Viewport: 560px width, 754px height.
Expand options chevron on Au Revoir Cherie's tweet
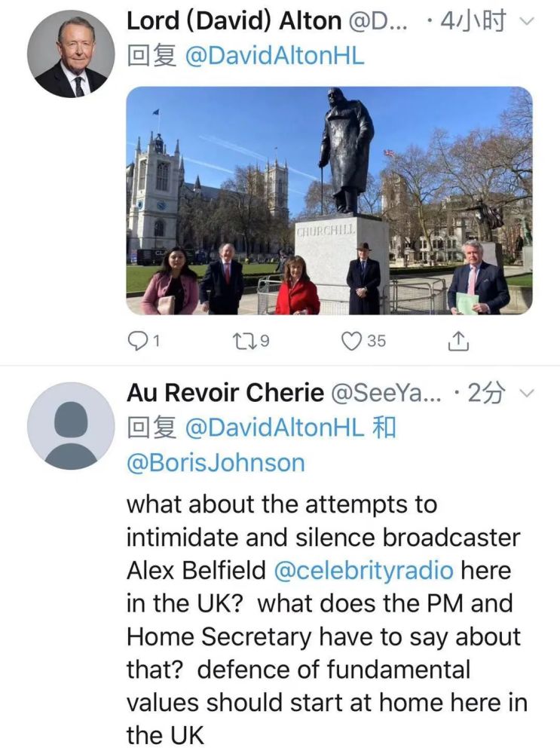point(528,393)
